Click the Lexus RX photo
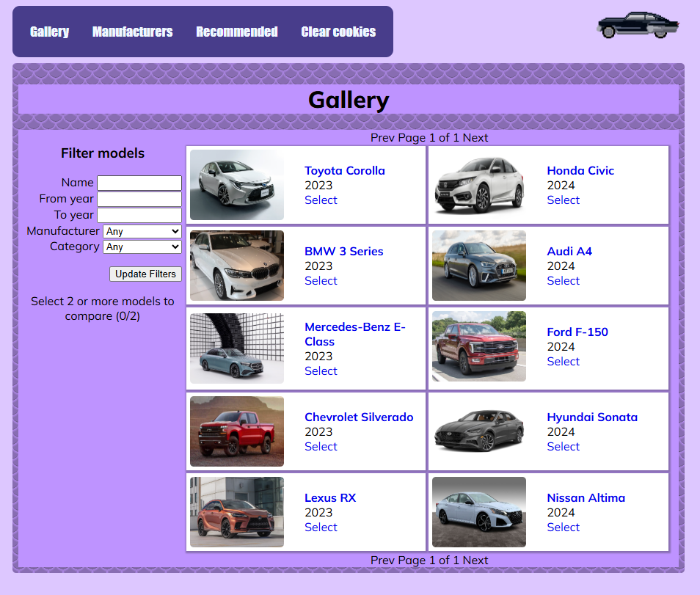The height and width of the screenshot is (595, 700). [x=236, y=512]
